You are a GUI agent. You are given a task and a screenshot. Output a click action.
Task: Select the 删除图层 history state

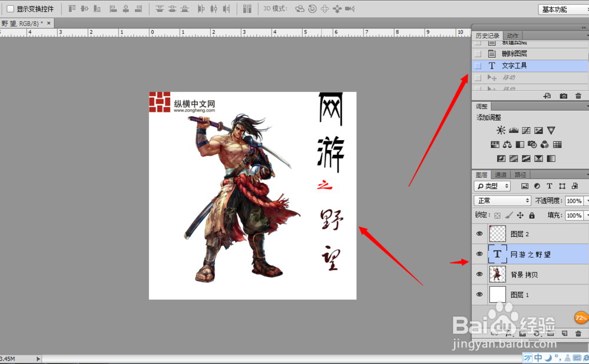[x=530, y=54]
